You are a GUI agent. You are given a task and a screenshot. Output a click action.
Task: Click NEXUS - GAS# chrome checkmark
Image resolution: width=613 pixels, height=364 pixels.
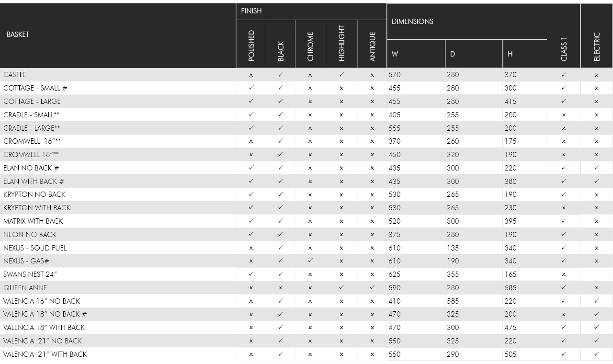[x=310, y=261]
